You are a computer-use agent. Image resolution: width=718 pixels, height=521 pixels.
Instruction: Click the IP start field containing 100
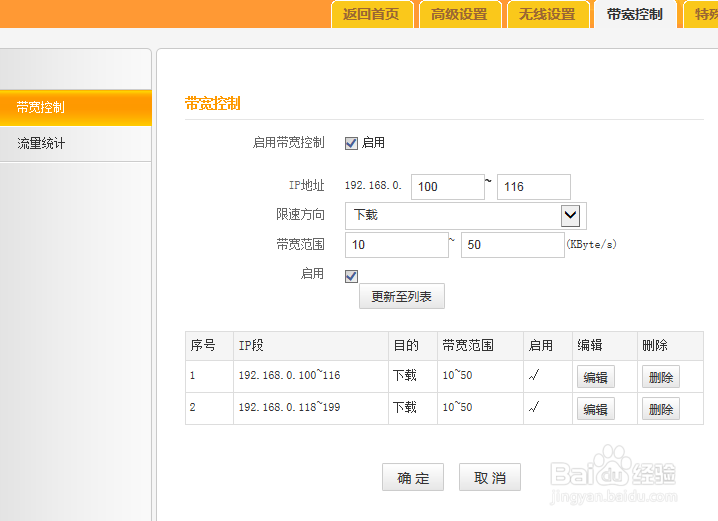447,187
